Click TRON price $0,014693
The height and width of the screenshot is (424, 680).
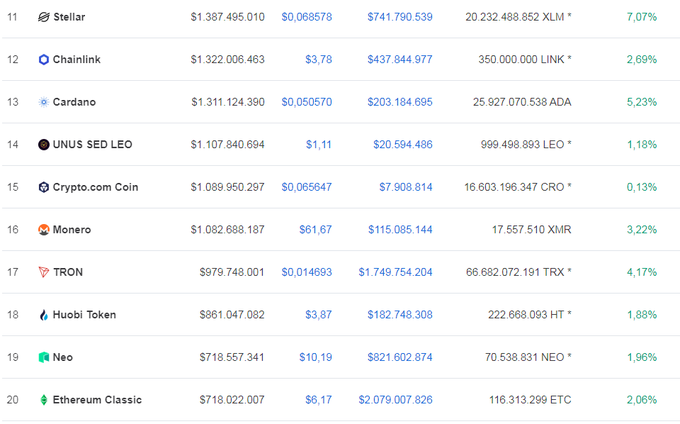pyautogui.click(x=307, y=272)
